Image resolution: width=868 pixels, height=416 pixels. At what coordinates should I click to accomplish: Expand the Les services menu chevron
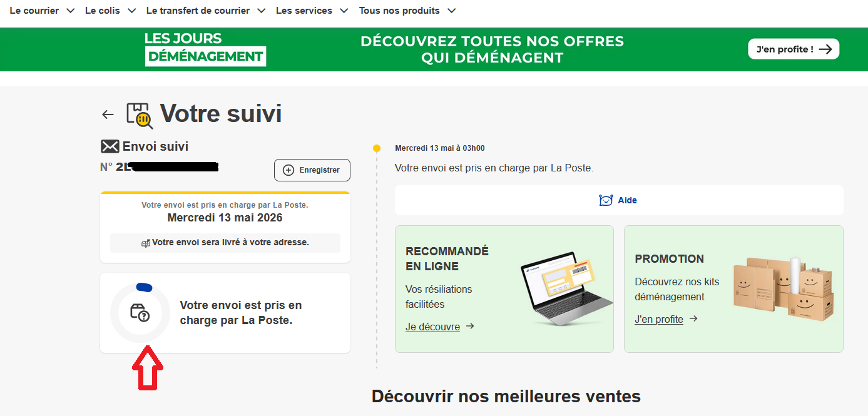tap(344, 11)
